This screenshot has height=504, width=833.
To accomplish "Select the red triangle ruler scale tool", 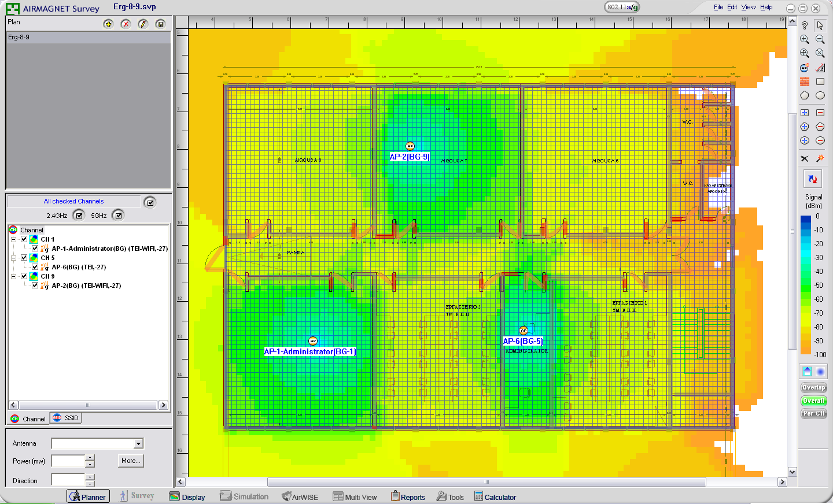I will [x=820, y=68].
